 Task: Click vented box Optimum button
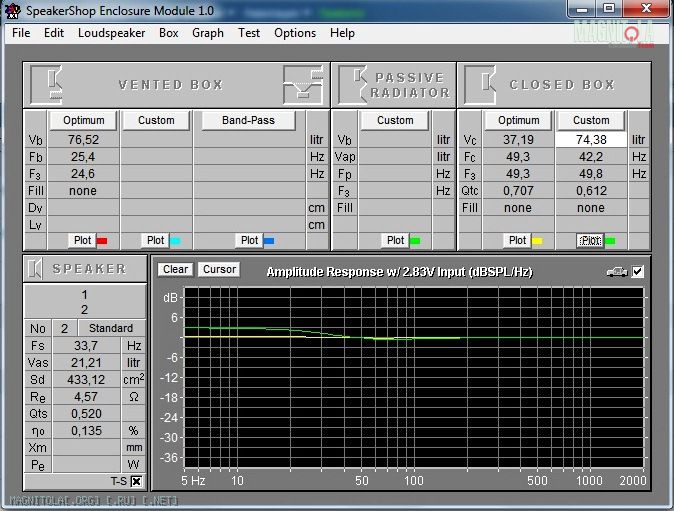tap(83, 120)
